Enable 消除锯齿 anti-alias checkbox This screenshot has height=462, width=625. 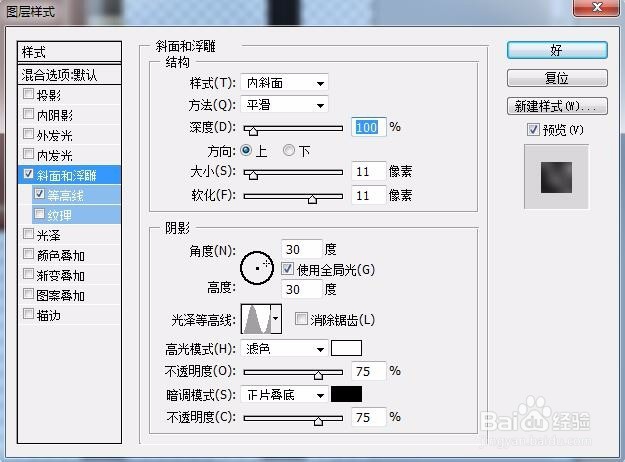tap(301, 318)
